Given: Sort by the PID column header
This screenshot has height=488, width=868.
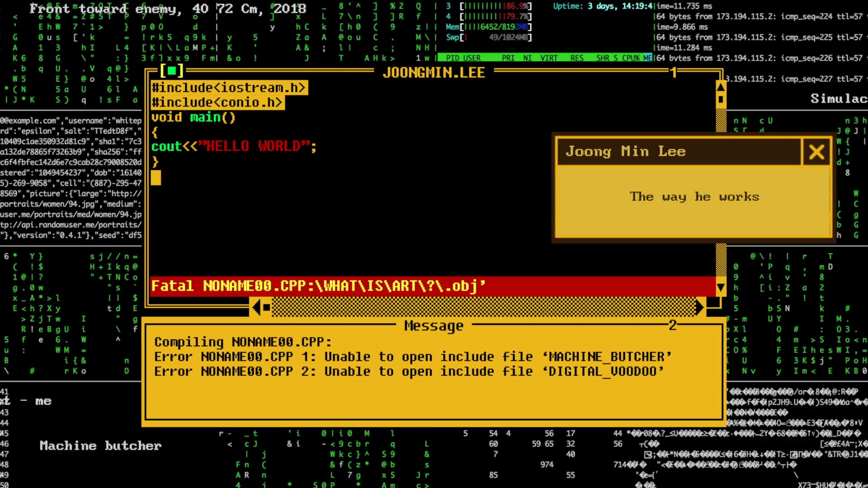Looking at the screenshot, I should (x=452, y=58).
